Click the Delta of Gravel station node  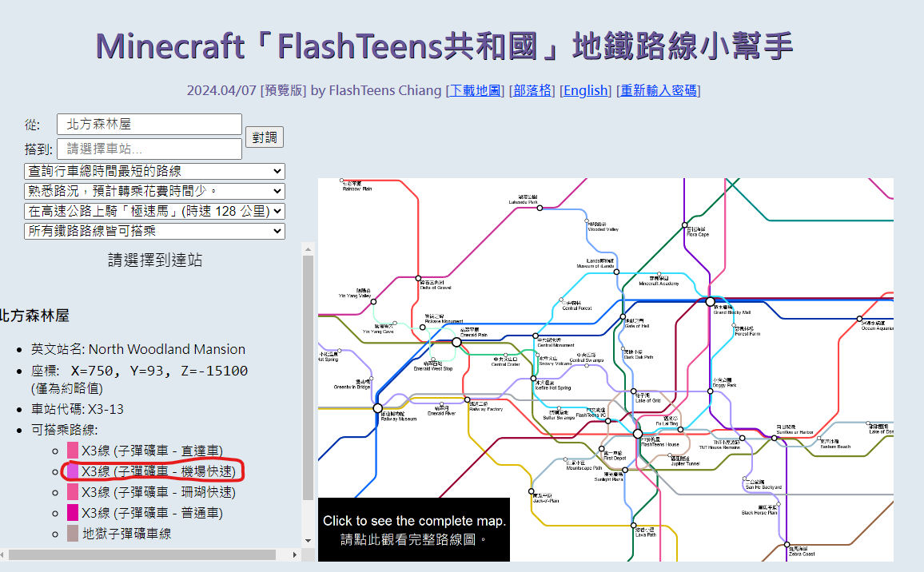pos(418,278)
